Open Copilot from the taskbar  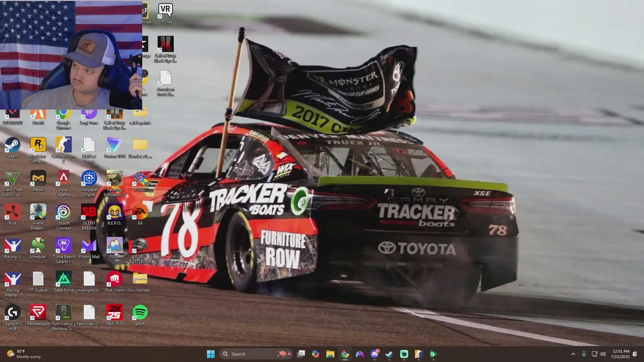coord(315,354)
